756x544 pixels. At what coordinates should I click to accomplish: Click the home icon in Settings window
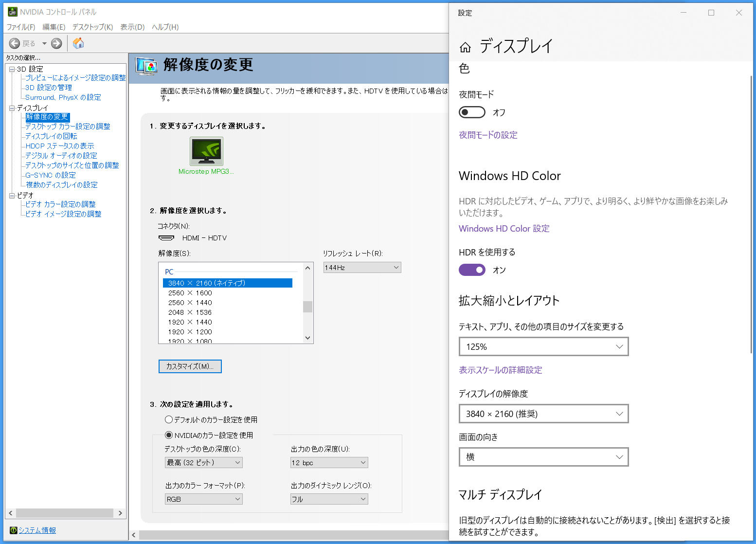click(x=465, y=47)
